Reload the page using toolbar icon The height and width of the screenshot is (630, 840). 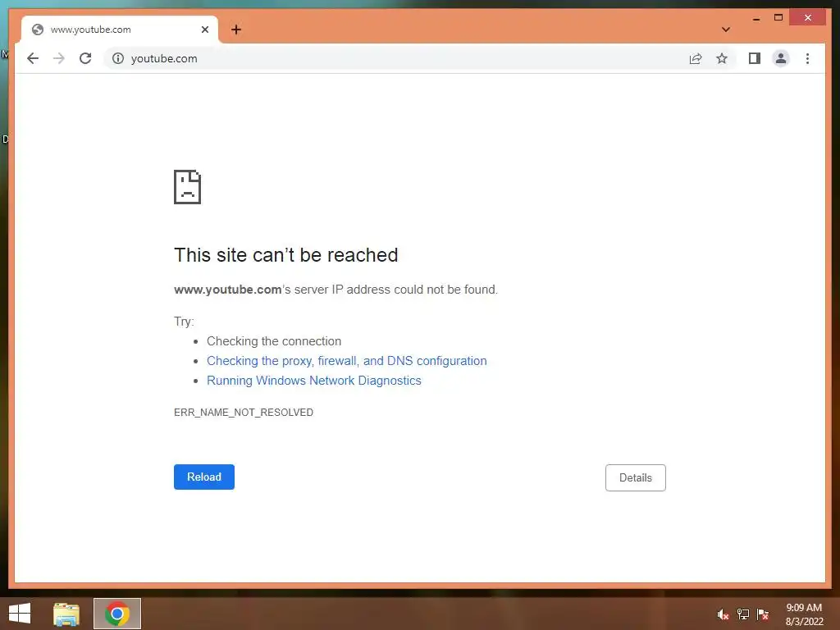point(85,58)
